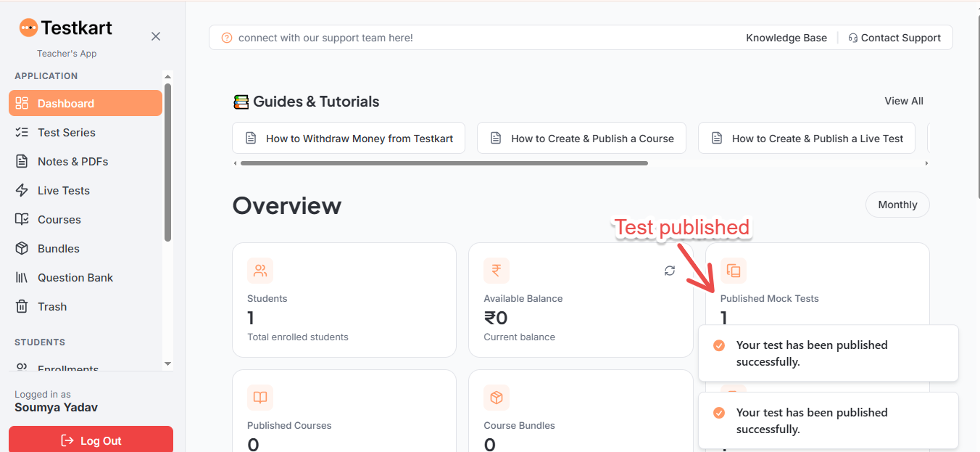Click the help question-mark icon in support bar
Screen dimensions: 980x452
click(x=227, y=38)
